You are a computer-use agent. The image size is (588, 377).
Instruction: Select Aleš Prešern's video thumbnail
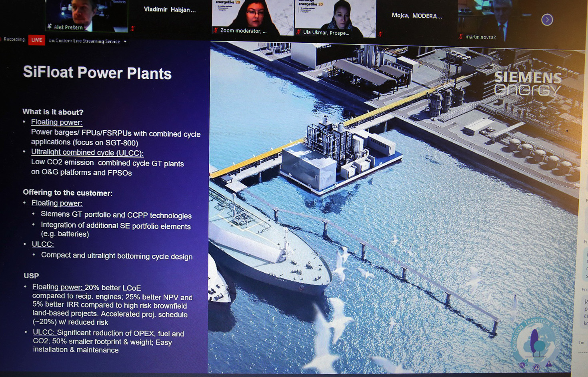click(87, 16)
